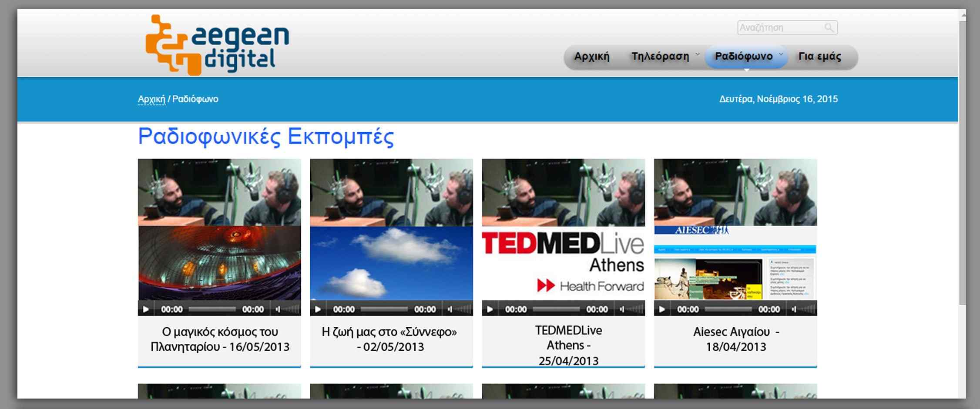This screenshot has height=409, width=980.
Task: Open the Για εμάς menu item
Action: 819,57
